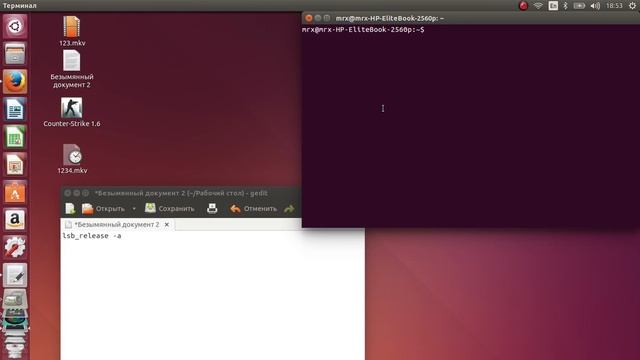Screen dimensions: 640x360
Task: Open System Settings from the launcher
Action: pos(15,247)
